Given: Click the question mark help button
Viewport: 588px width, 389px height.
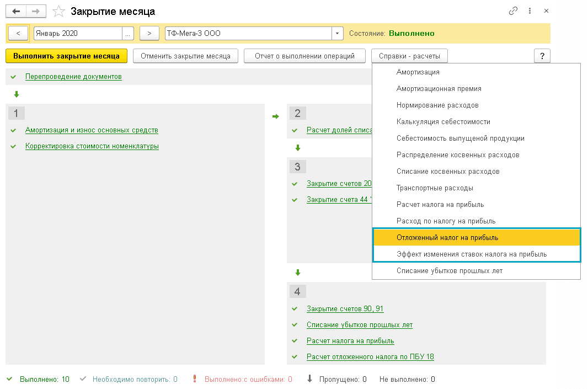Looking at the screenshot, I should [542, 56].
